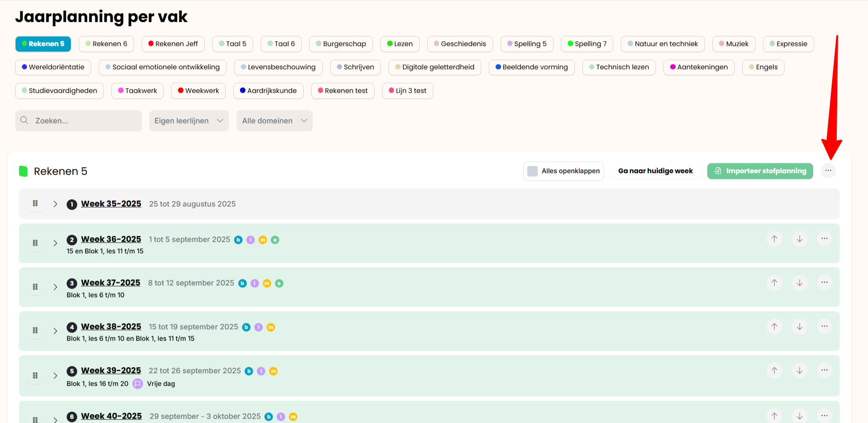Grab the drag handle of Week 36-2025

click(35, 243)
